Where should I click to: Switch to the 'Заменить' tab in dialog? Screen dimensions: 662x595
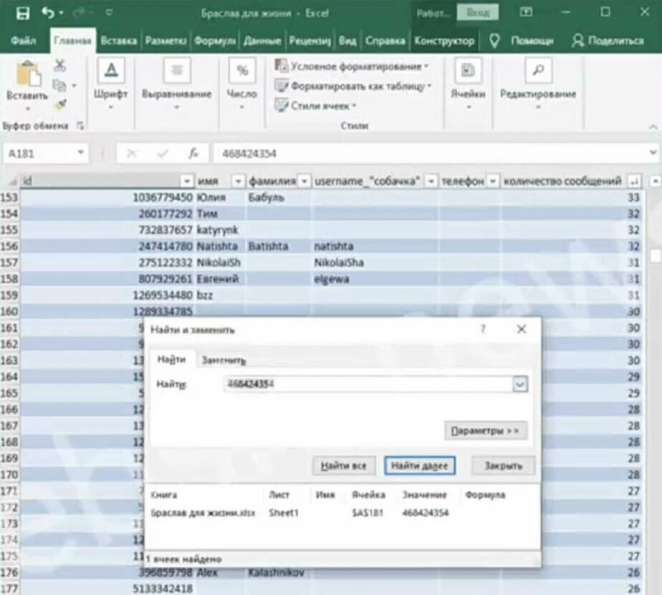click(223, 359)
